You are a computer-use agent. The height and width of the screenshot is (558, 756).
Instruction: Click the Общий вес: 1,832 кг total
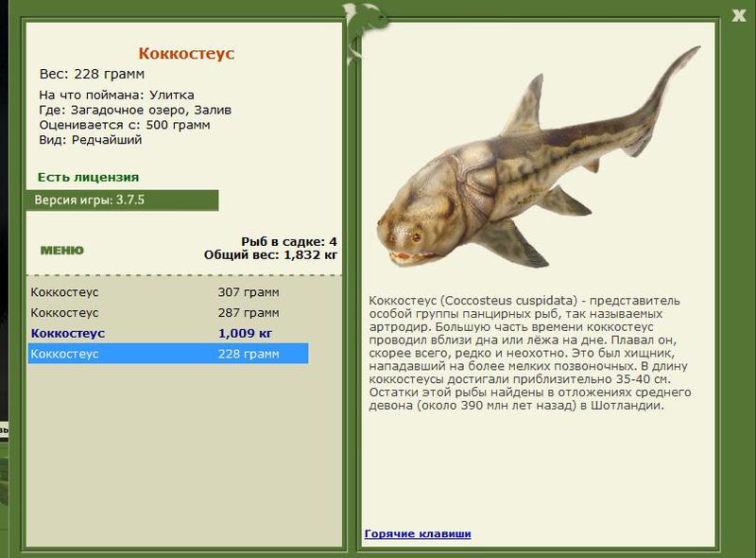270,254
